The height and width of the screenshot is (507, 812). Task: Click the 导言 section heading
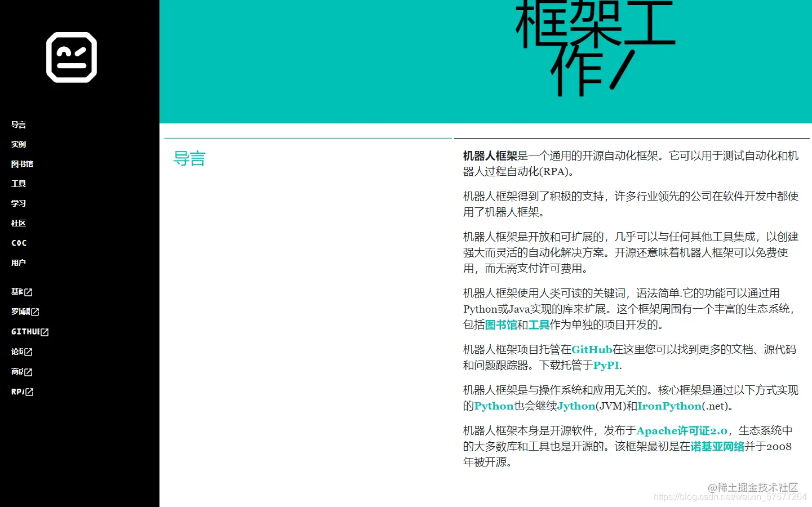point(189,159)
